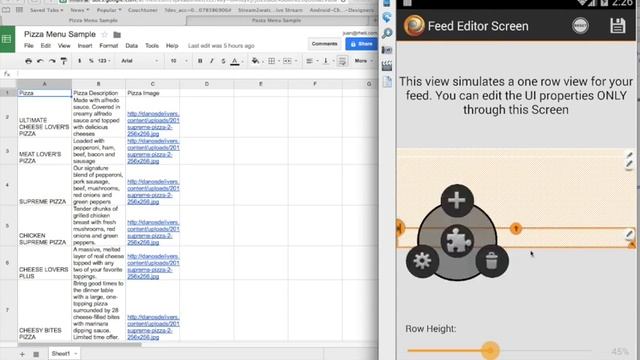Toggle strikethrough formatting
The width and height of the screenshot is (640, 360).
coord(223,61)
